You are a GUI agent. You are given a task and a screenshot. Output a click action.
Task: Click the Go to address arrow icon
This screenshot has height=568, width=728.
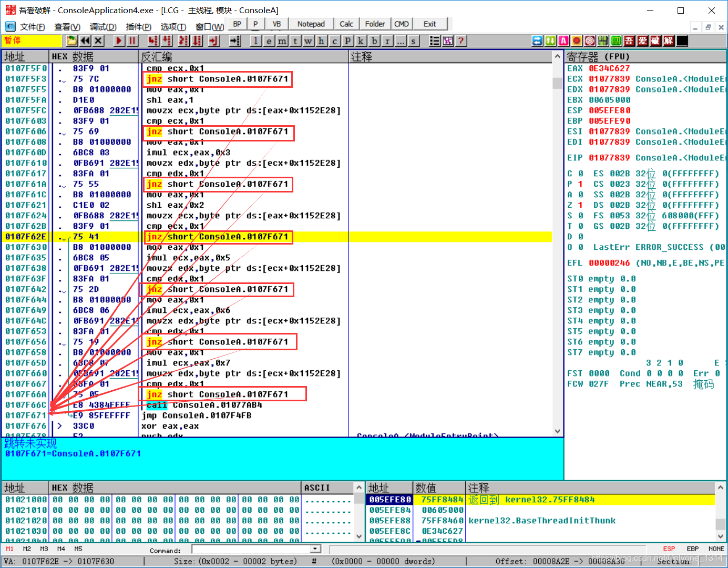(235, 40)
